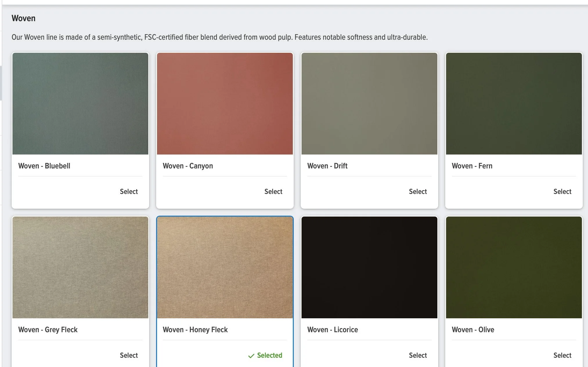Choose the Woven - Drift fabric swatch
This screenshot has height=367, width=588.
(369, 103)
